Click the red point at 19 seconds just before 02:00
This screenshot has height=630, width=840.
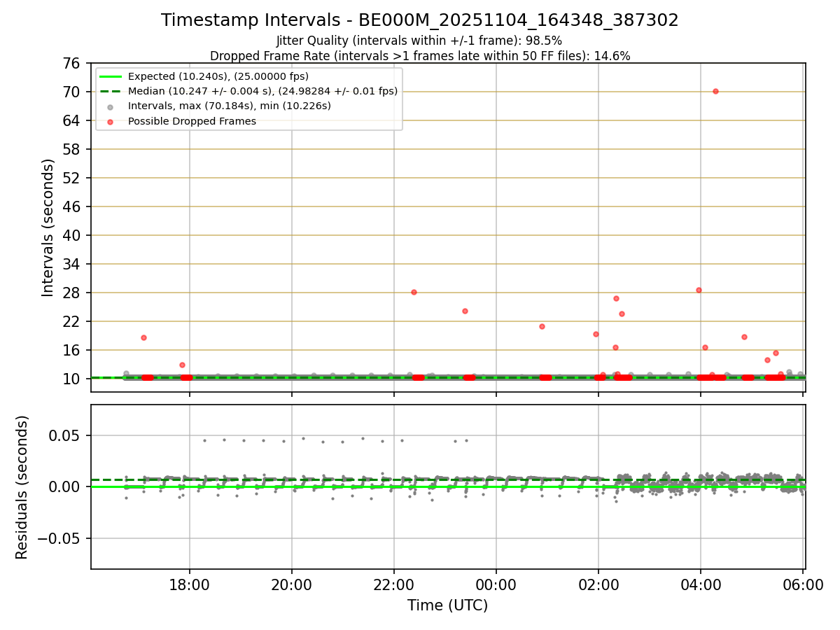[596, 334]
